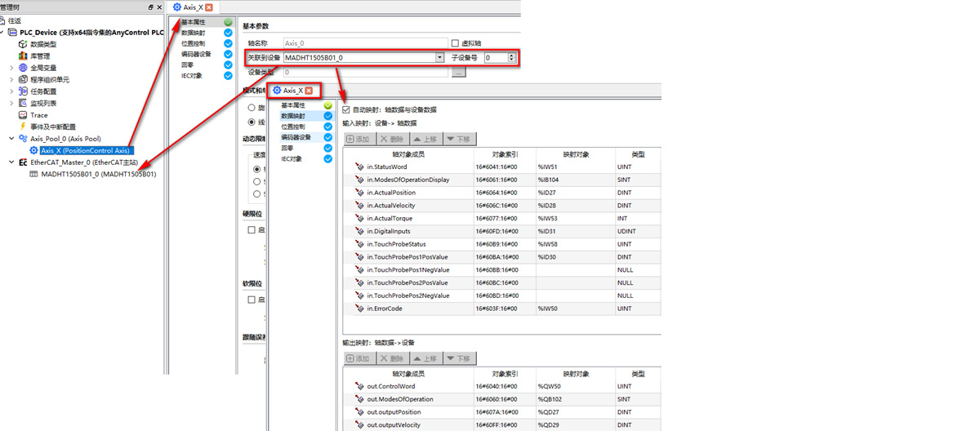Close the upper Axis_X tab
Viewport: 980px width, 431px height.
click(x=209, y=7)
